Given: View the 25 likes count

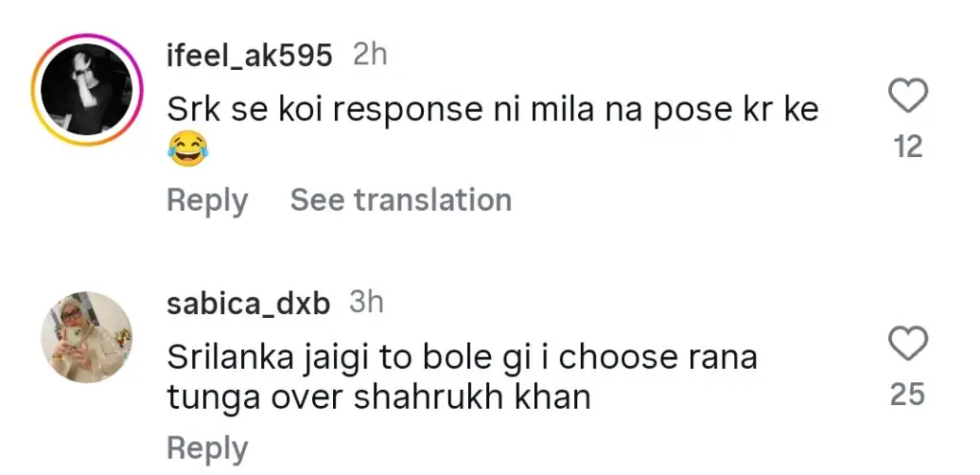Looking at the screenshot, I should click(x=907, y=394).
